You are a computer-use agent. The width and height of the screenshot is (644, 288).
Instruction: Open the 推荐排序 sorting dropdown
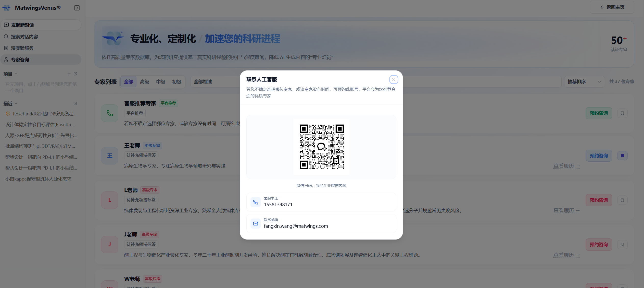coord(584,82)
